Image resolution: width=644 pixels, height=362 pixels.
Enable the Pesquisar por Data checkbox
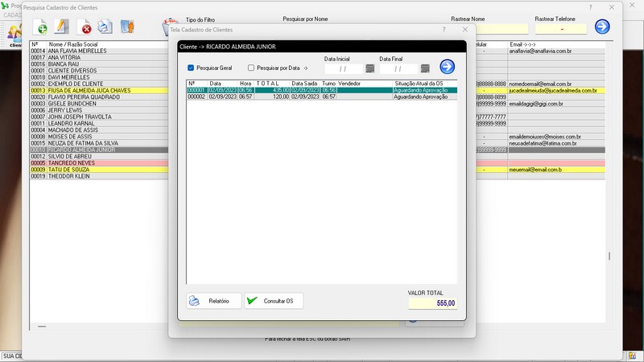coord(251,68)
